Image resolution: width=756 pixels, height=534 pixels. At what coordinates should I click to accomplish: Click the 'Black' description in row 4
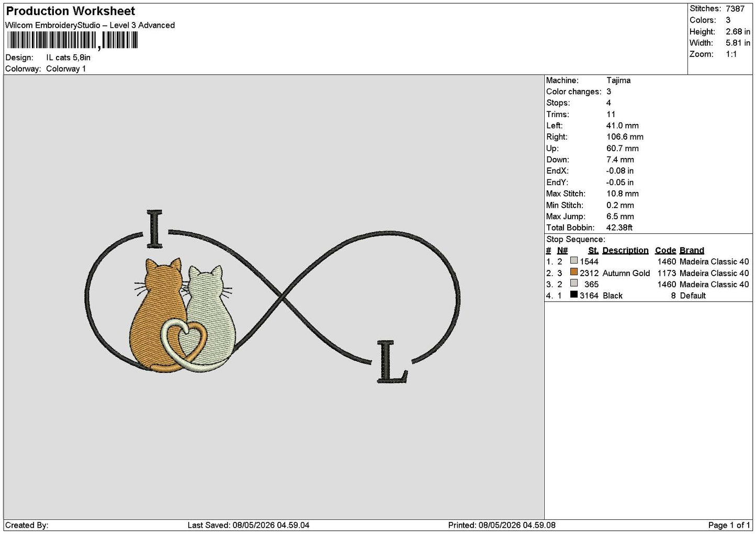[x=613, y=296]
